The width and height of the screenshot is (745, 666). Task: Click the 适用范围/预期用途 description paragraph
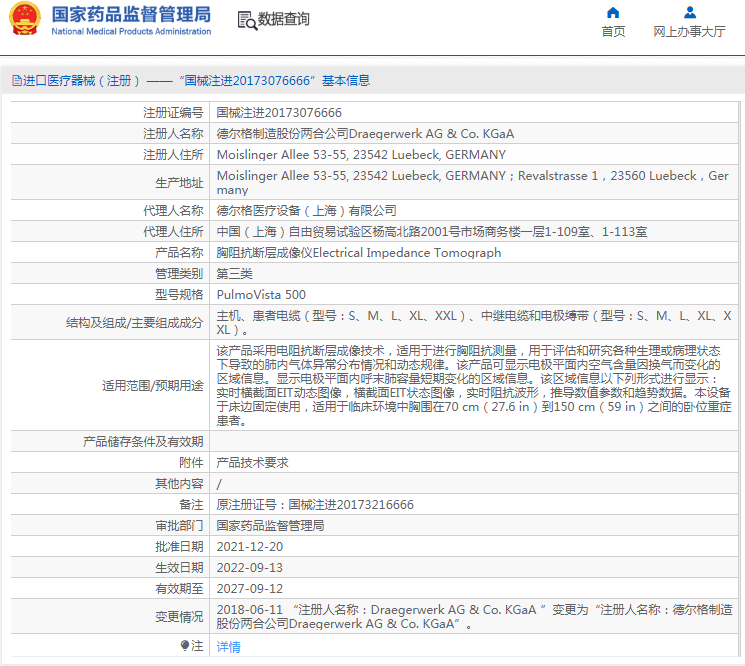click(x=473, y=385)
